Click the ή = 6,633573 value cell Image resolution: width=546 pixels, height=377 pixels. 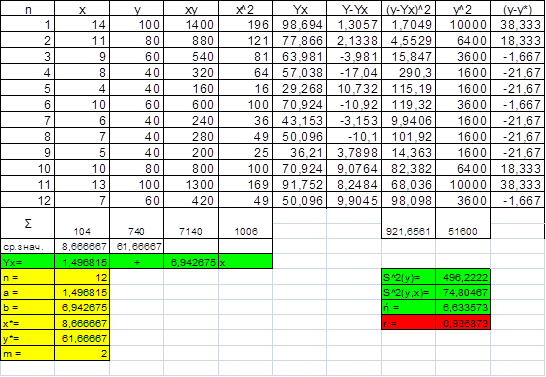click(x=463, y=307)
